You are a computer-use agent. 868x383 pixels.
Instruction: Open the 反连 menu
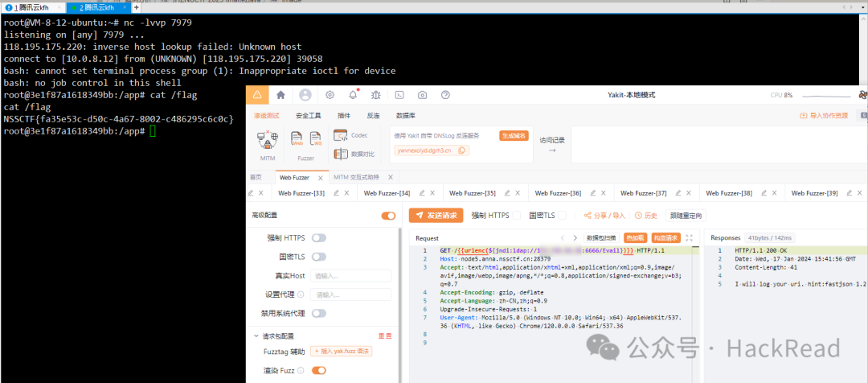click(373, 116)
